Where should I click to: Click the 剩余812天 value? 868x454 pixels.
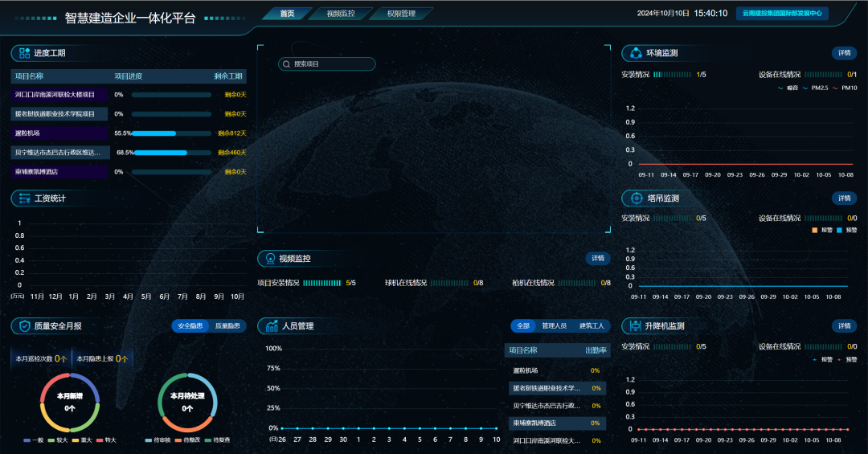[232, 133]
